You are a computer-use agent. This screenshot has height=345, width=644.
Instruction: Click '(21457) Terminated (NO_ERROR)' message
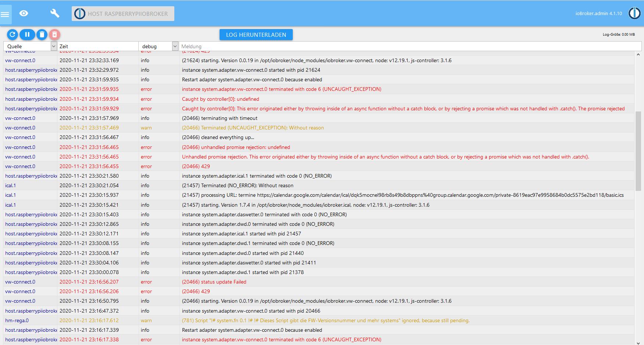[x=238, y=185]
